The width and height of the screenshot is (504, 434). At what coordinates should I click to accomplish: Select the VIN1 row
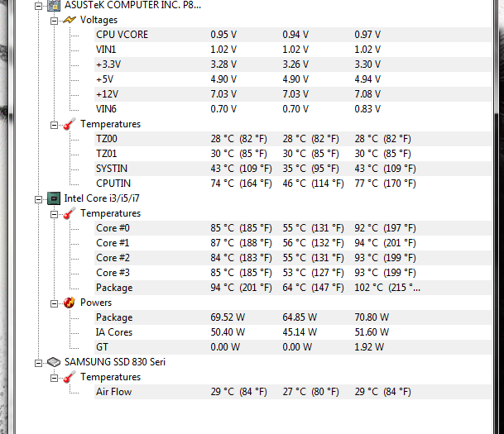pyautogui.click(x=293, y=50)
